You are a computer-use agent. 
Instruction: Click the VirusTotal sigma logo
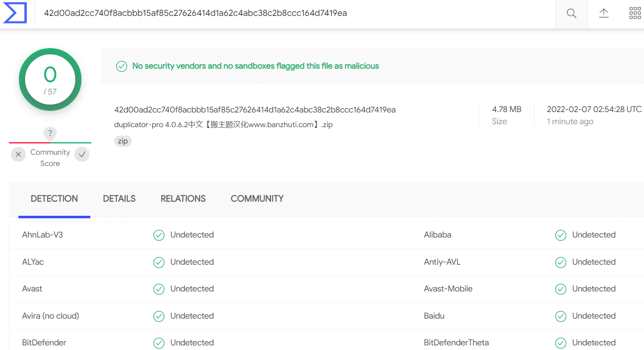coord(15,13)
